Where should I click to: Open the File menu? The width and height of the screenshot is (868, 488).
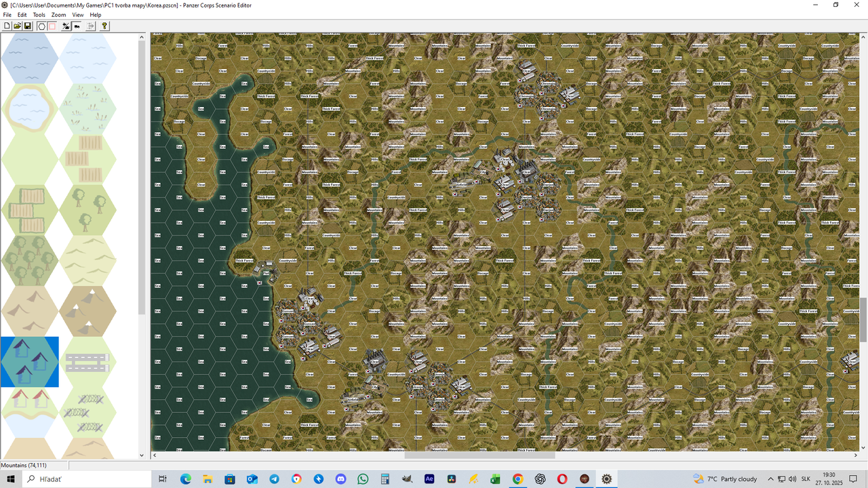click(7, 15)
